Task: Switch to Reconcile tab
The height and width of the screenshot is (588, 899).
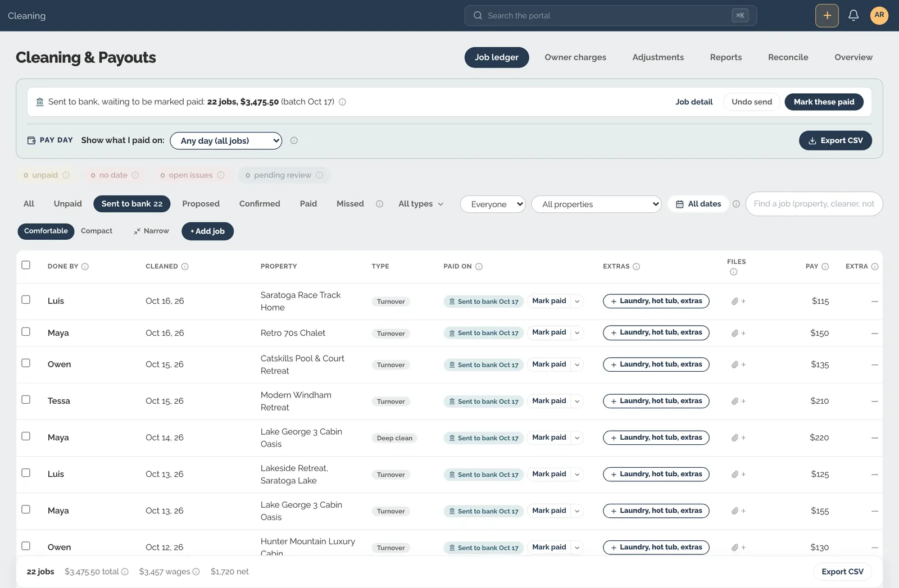Action: point(788,57)
